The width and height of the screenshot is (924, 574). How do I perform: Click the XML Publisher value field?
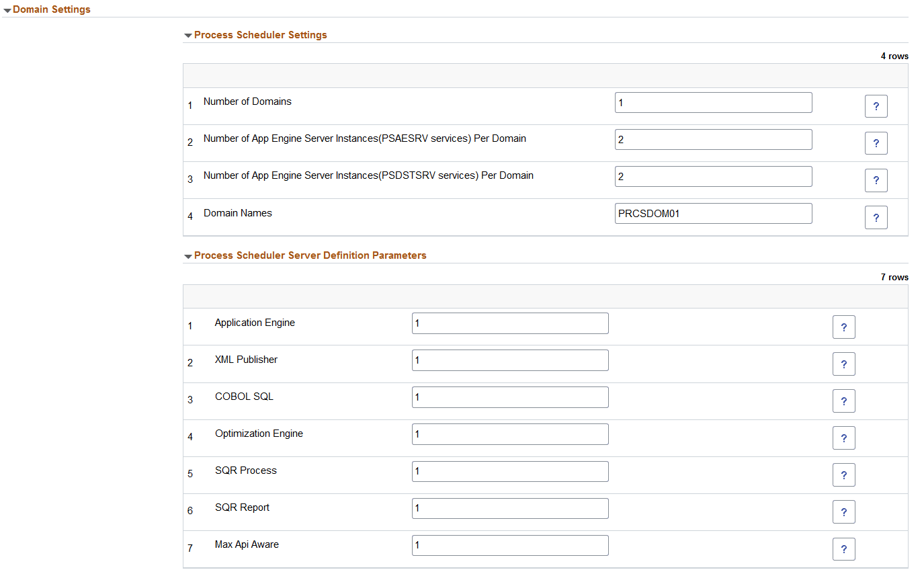point(509,360)
